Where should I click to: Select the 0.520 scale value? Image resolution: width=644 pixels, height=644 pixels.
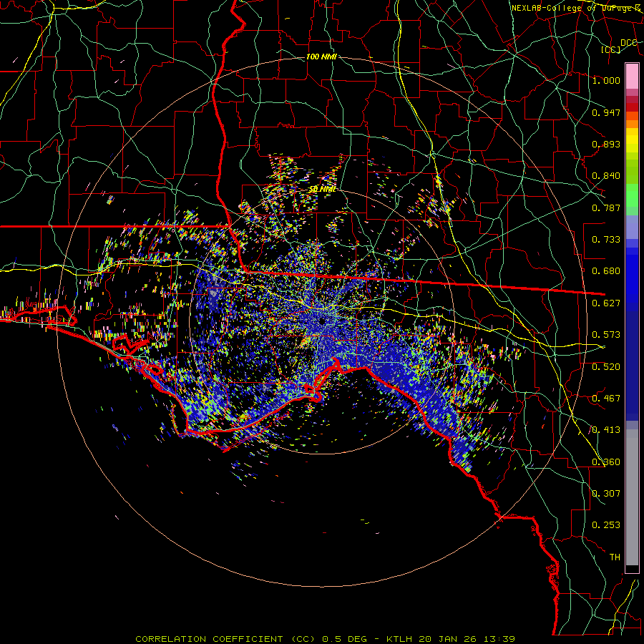[606, 367]
